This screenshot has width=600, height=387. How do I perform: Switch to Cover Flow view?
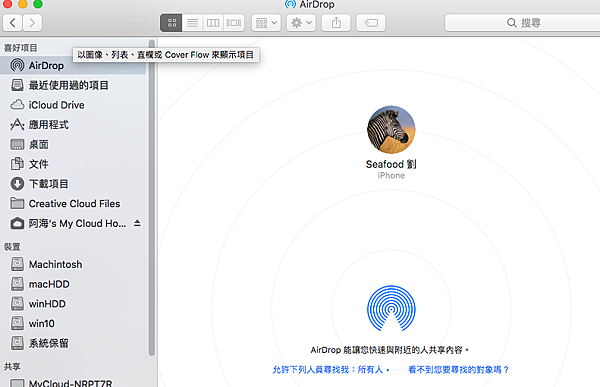(x=234, y=23)
